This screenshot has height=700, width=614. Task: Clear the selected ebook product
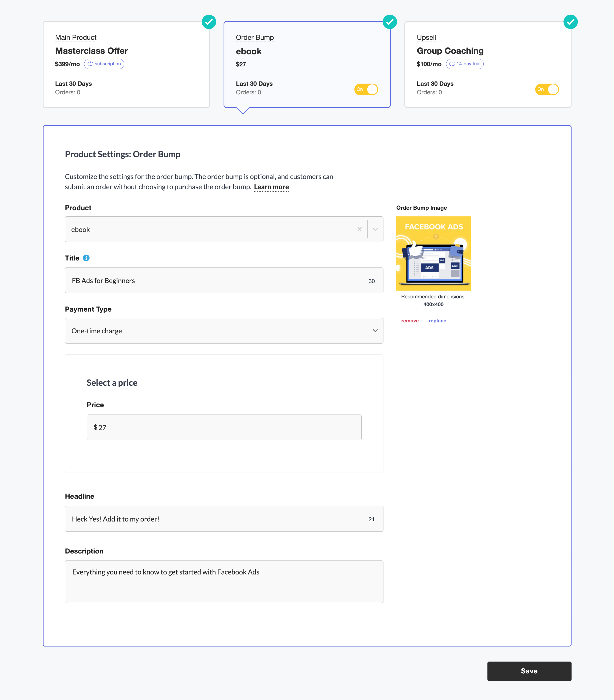359,230
